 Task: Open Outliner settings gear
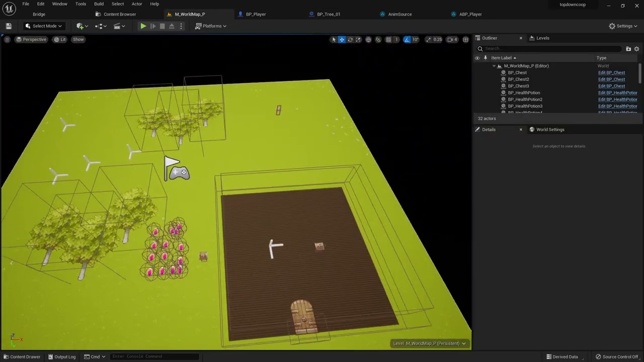[x=636, y=49]
